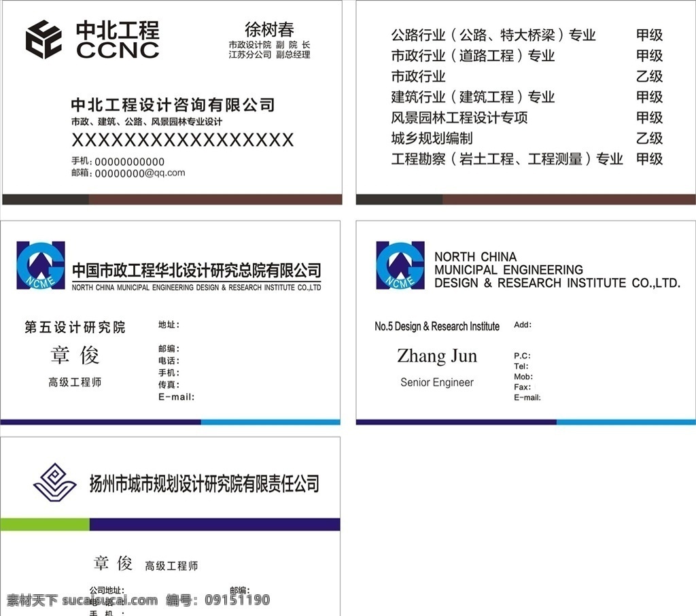Select '章俊' on the Yangzhou card
The height and width of the screenshot is (616, 696).
(x=113, y=563)
